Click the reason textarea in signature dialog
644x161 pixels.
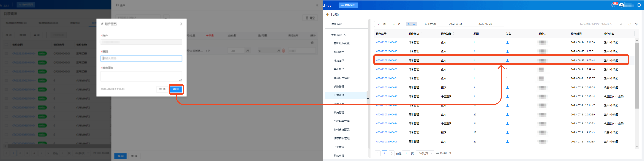(141, 77)
